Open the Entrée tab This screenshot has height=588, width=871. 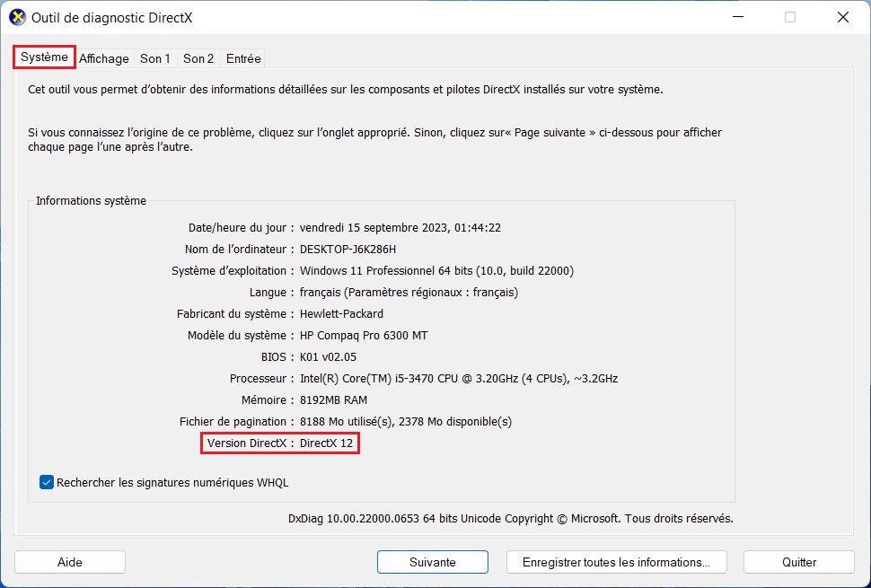[x=243, y=58]
